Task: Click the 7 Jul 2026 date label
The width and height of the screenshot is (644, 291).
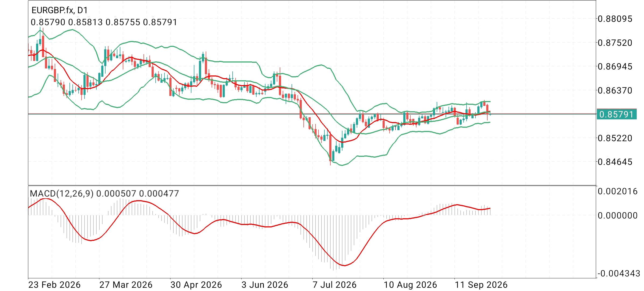Action: 334,285
